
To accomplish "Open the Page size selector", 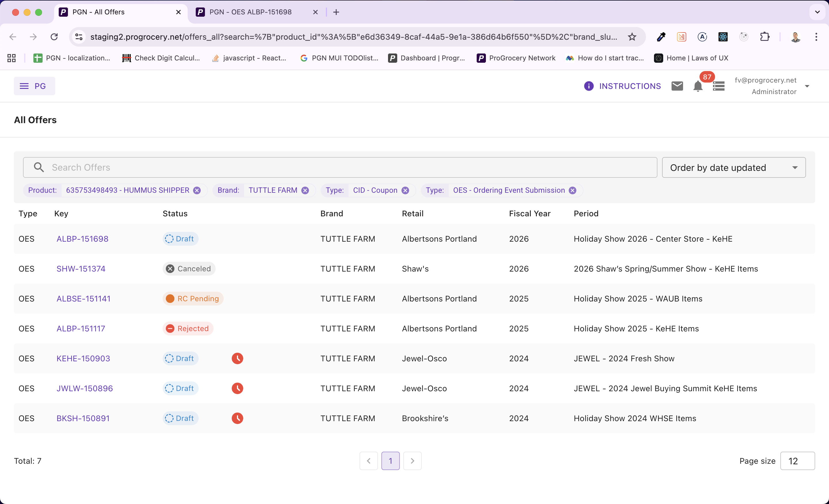I will pos(797,461).
